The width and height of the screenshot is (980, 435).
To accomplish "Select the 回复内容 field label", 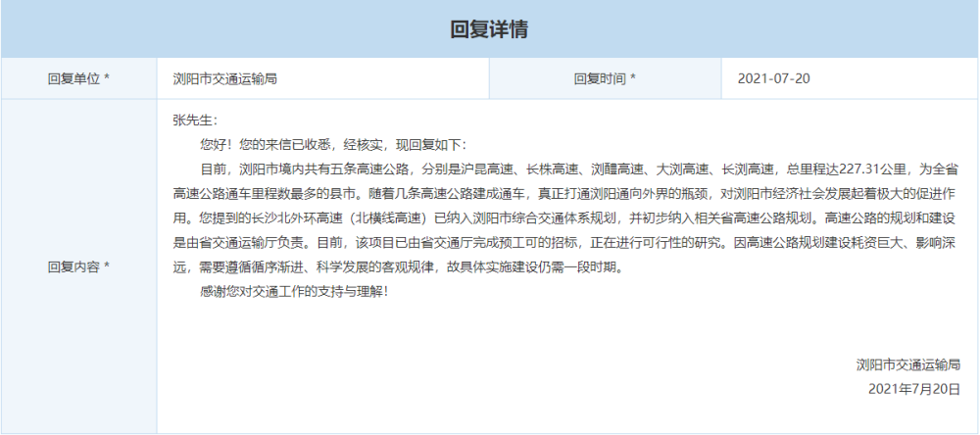I will (x=78, y=266).
